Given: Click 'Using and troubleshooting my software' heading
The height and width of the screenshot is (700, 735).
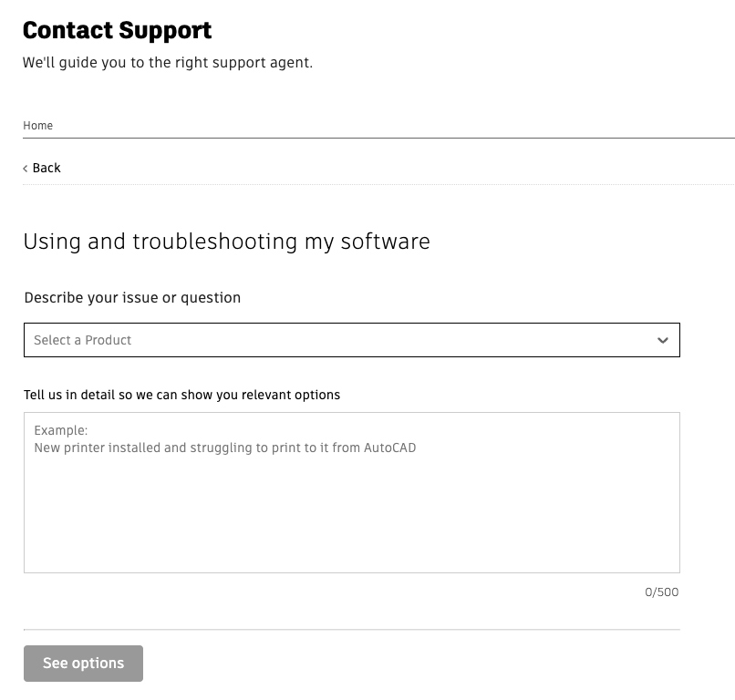Looking at the screenshot, I should click(x=226, y=242).
